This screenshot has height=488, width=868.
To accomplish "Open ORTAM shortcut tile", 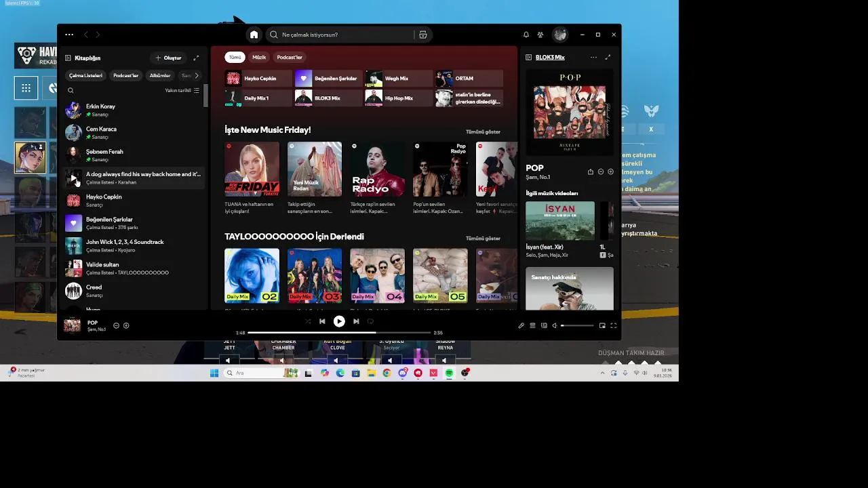I will point(469,78).
